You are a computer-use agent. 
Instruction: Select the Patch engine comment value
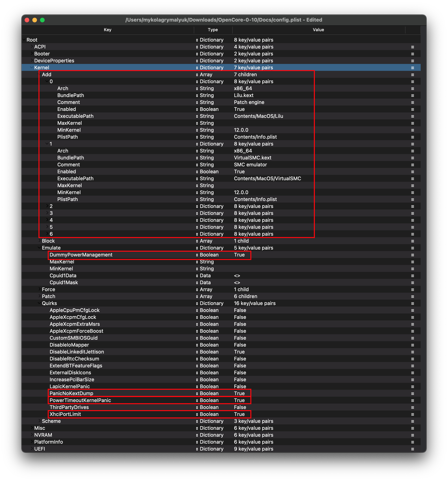click(249, 102)
